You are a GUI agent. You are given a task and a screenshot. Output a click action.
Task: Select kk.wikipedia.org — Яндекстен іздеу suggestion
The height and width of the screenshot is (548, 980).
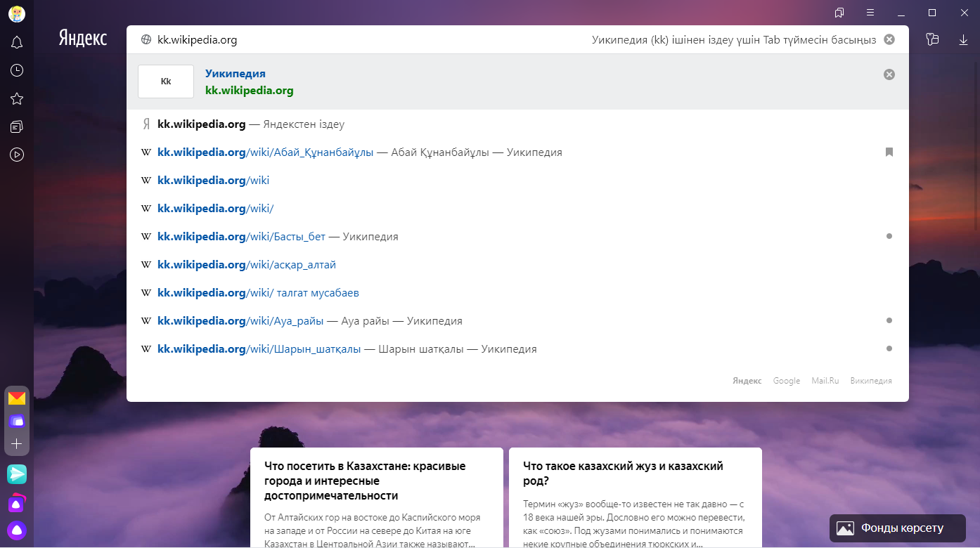coord(517,124)
